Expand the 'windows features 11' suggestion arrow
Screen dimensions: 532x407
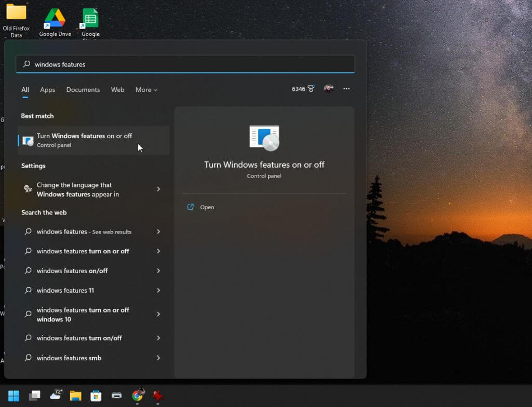click(x=158, y=291)
